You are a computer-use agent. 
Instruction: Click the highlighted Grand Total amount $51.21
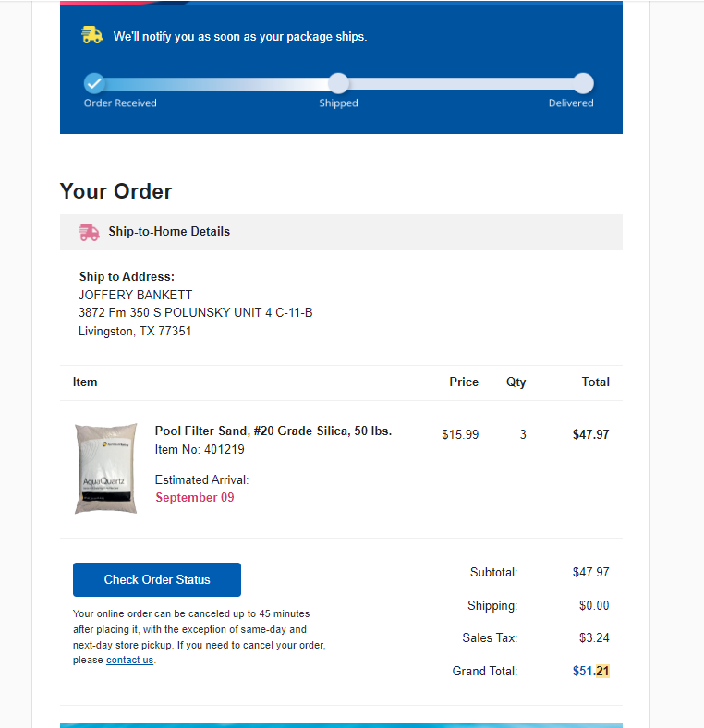[x=590, y=671]
